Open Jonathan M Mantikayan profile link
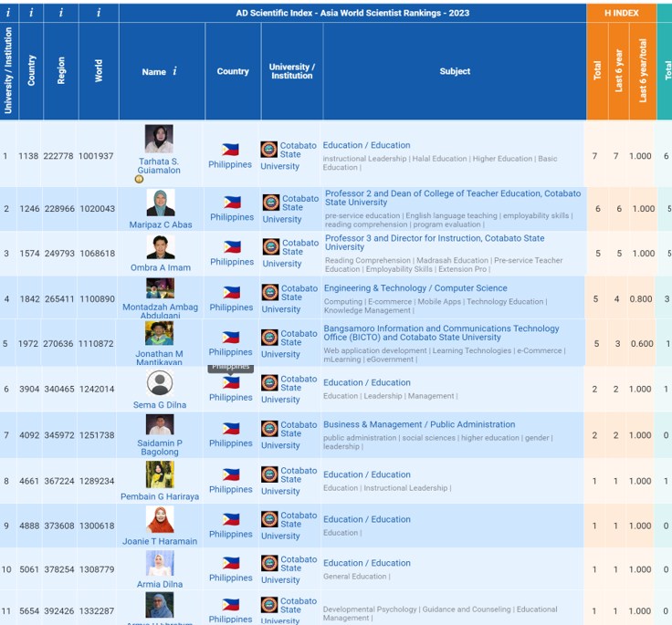The height and width of the screenshot is (625, 672). coord(159,358)
